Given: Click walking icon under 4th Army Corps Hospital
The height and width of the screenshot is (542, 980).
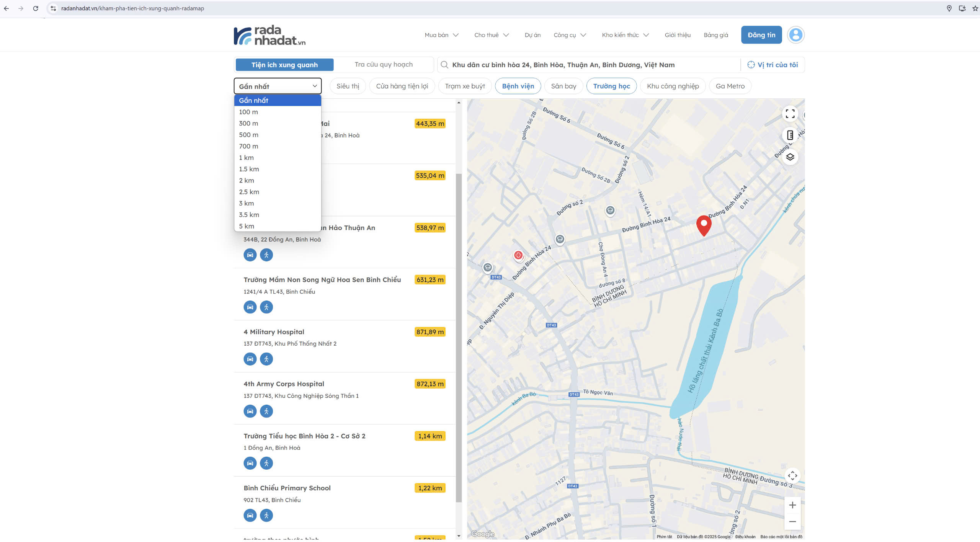Looking at the screenshot, I should pos(266,411).
